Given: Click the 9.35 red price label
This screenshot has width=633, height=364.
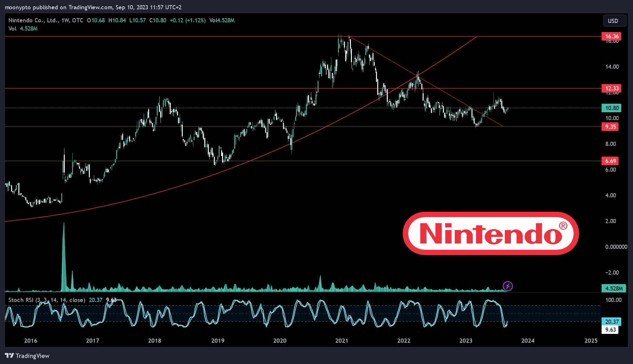Looking at the screenshot, I should 610,127.
